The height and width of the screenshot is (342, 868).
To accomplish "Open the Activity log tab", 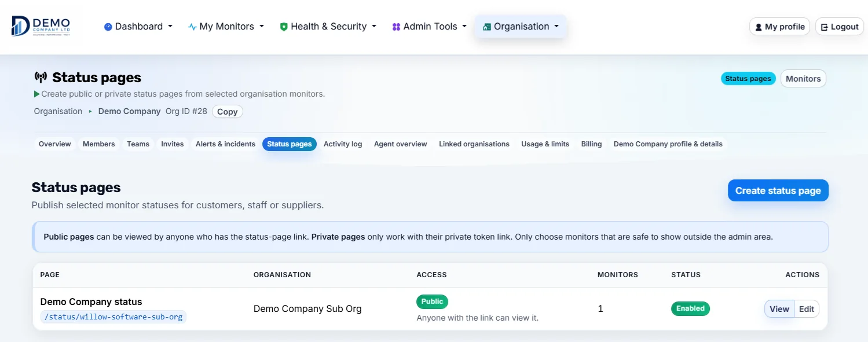I will click(343, 144).
